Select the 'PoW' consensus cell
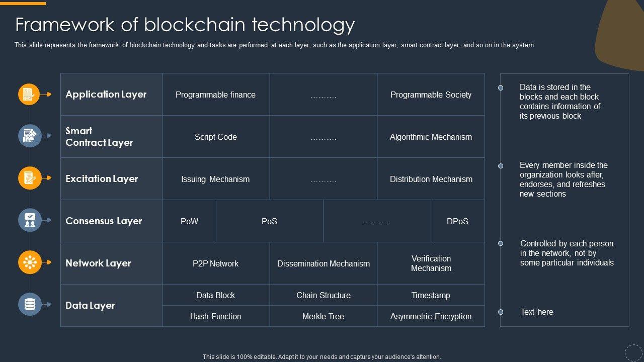644x362 pixels. (x=189, y=221)
